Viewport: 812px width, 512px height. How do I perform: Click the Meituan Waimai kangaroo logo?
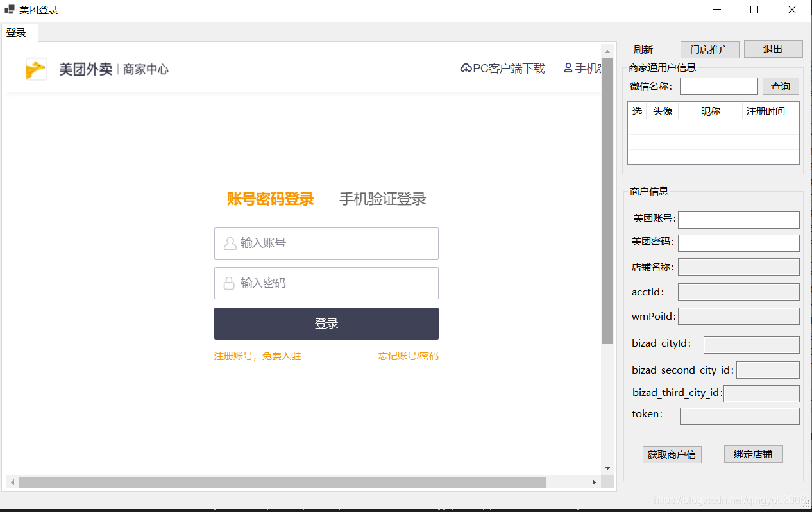coord(36,69)
